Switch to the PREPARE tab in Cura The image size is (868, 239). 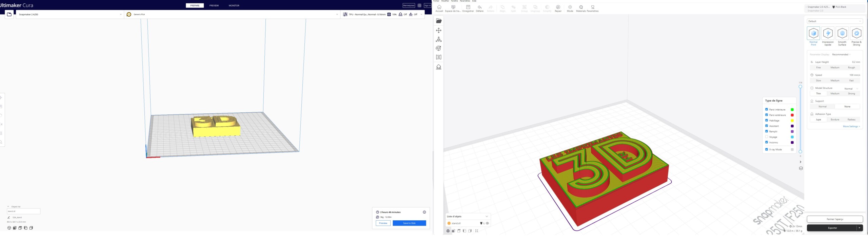click(x=195, y=5)
